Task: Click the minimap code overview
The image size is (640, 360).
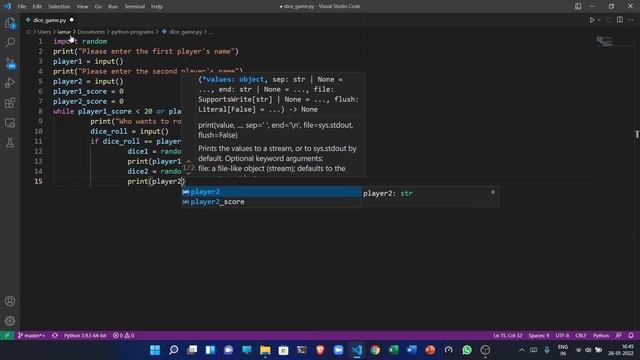Action: [604, 41]
